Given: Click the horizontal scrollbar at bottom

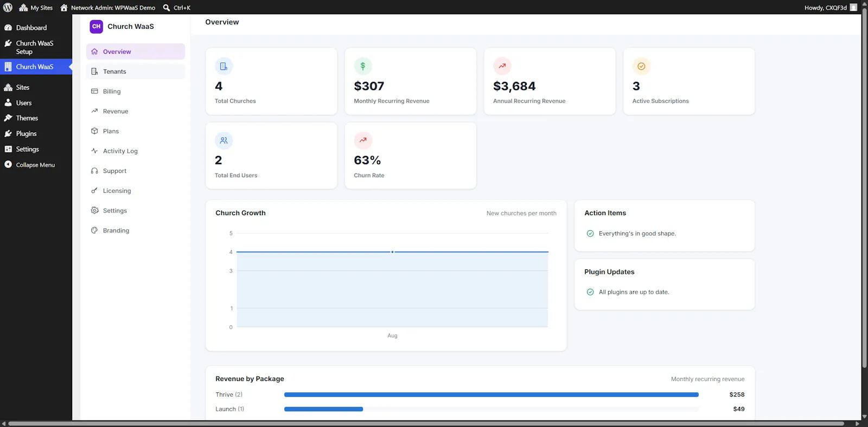Looking at the screenshot, I should point(426,424).
